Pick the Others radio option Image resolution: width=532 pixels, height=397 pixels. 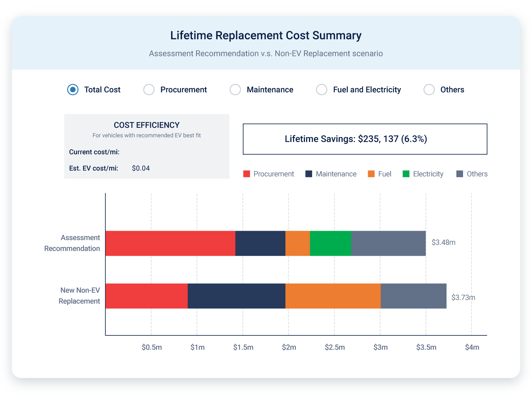(429, 90)
